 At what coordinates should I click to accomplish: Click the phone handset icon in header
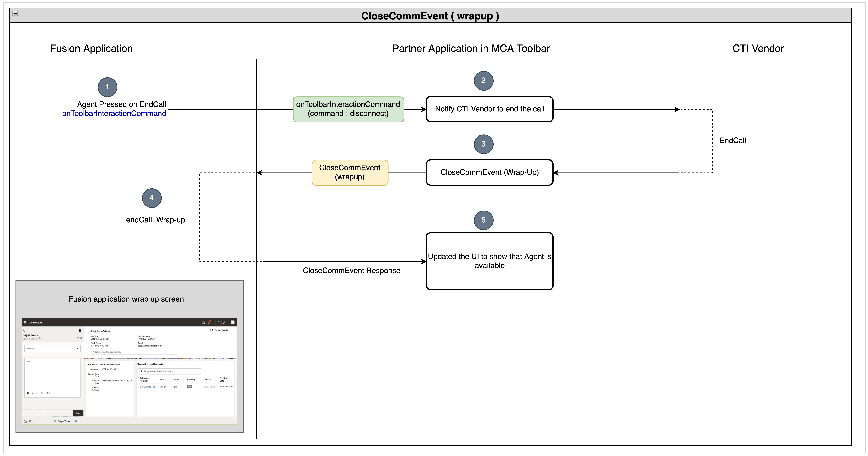pyautogui.click(x=224, y=322)
